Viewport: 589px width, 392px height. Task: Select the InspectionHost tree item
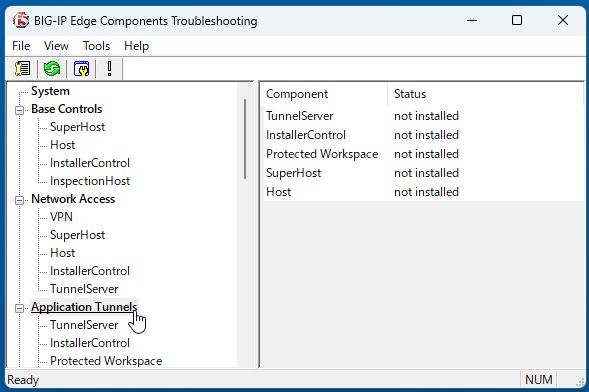coord(90,181)
